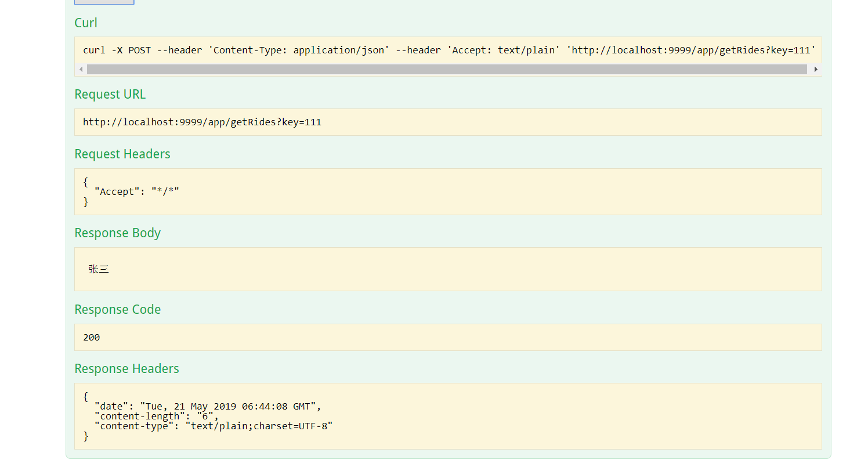Click the getRides?key=111 URL under Request URL
Viewport: 868px width, 460px height.
click(202, 122)
